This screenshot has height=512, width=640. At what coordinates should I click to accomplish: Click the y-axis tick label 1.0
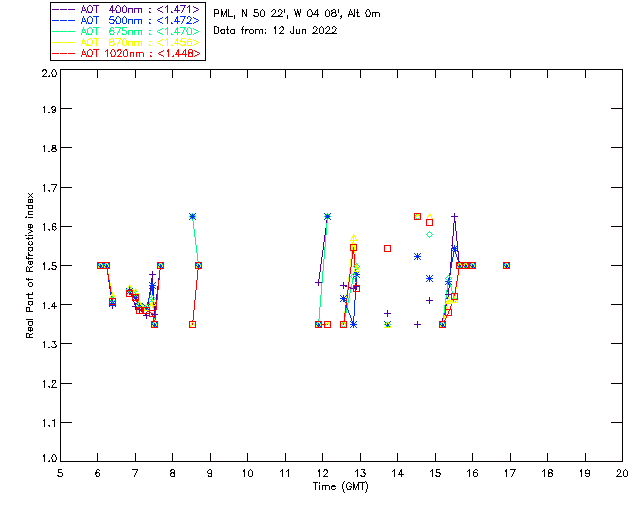point(49,458)
